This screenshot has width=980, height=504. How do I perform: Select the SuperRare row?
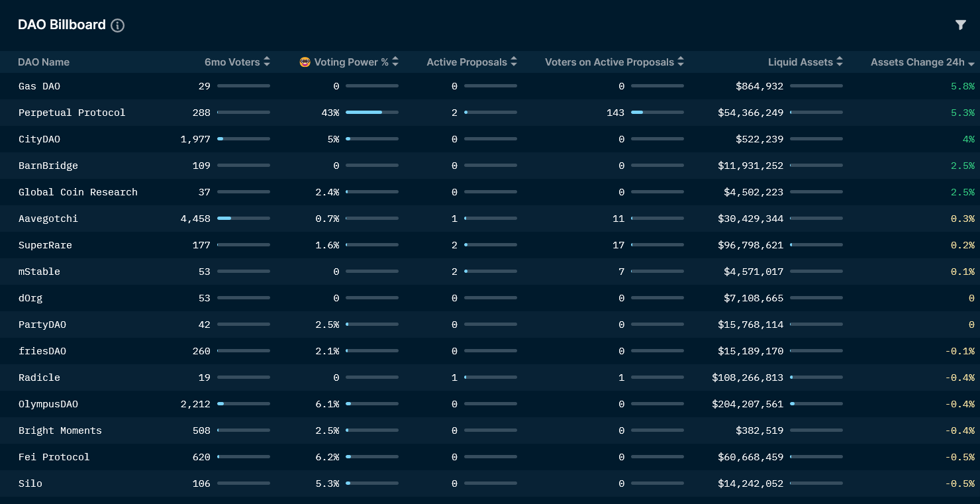490,245
